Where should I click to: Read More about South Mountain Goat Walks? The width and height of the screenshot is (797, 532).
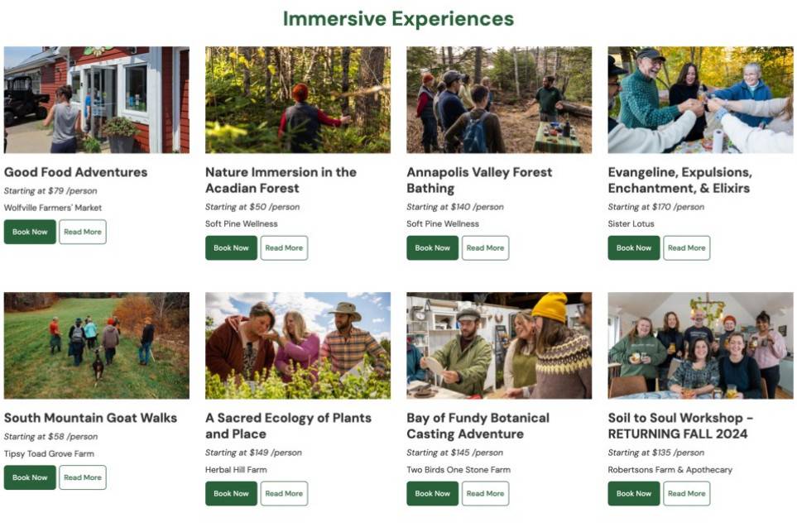(83, 477)
